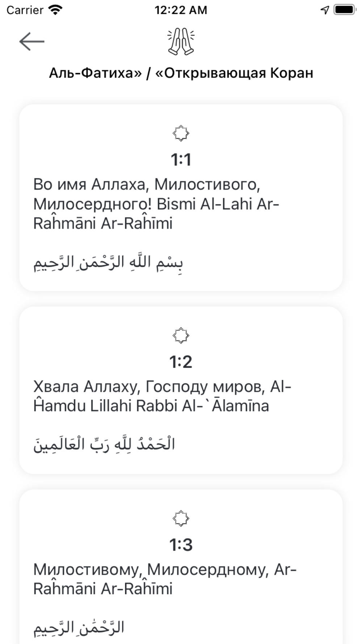Select the verse number 1:2 label

(181, 362)
